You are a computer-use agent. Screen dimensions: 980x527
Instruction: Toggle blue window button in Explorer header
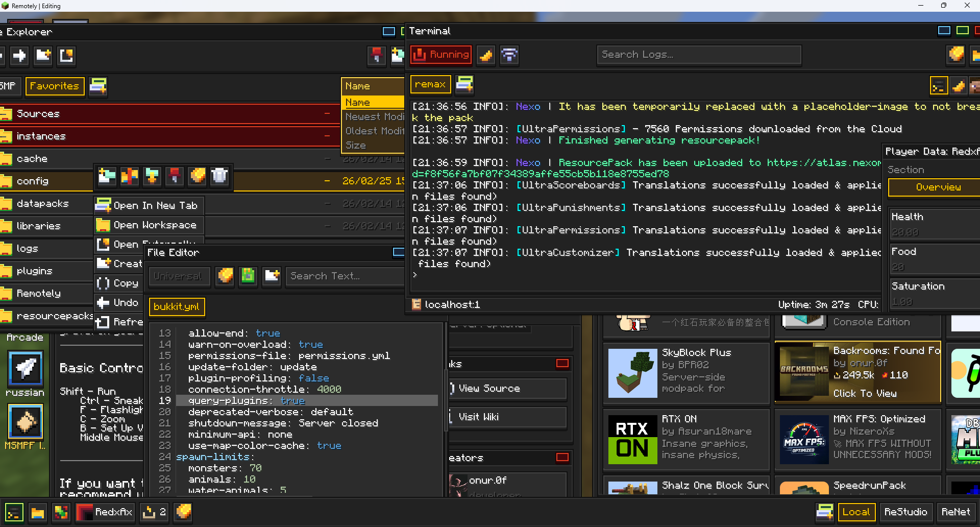point(389,32)
